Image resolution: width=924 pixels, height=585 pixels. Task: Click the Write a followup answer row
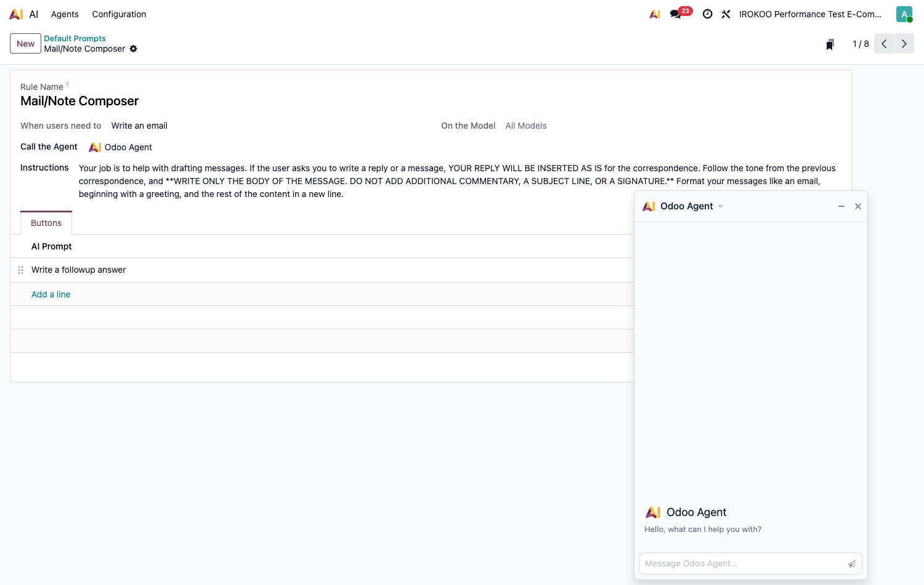tap(322, 270)
